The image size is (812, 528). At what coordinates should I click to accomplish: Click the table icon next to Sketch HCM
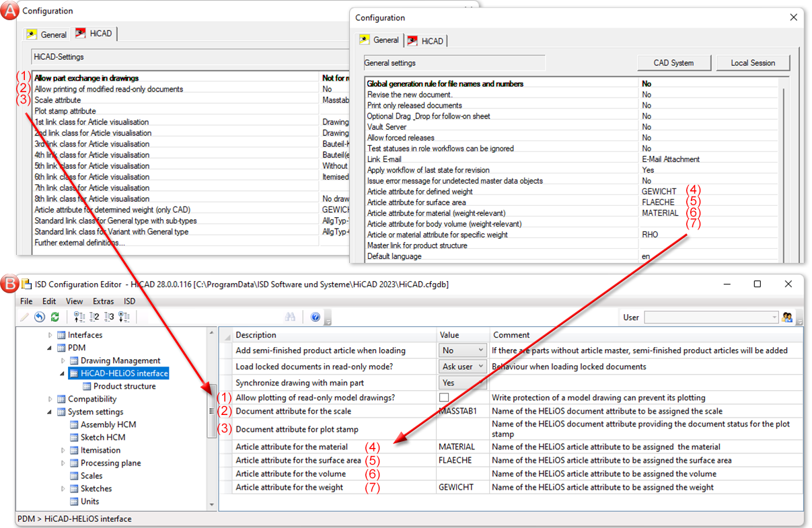click(x=75, y=437)
